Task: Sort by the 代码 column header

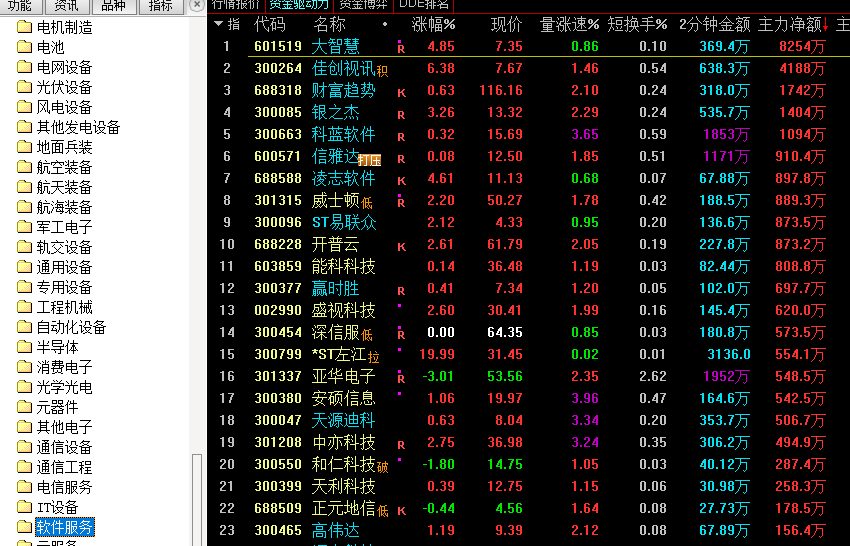Action: (x=269, y=24)
